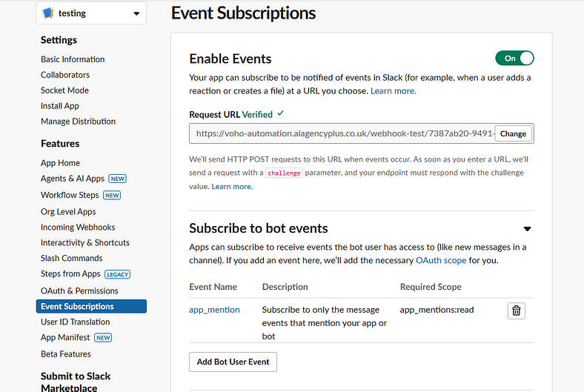Open the Socket Mode page
This screenshot has height=392, width=584.
click(x=64, y=90)
